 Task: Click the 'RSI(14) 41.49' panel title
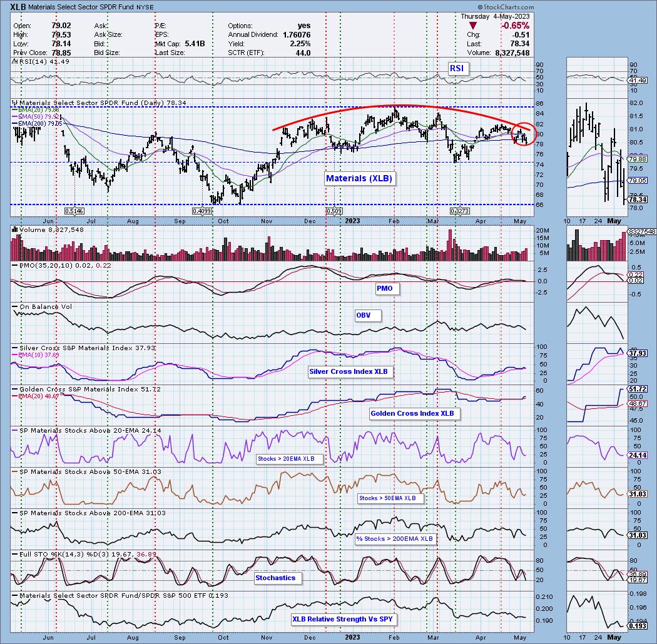tap(41, 61)
